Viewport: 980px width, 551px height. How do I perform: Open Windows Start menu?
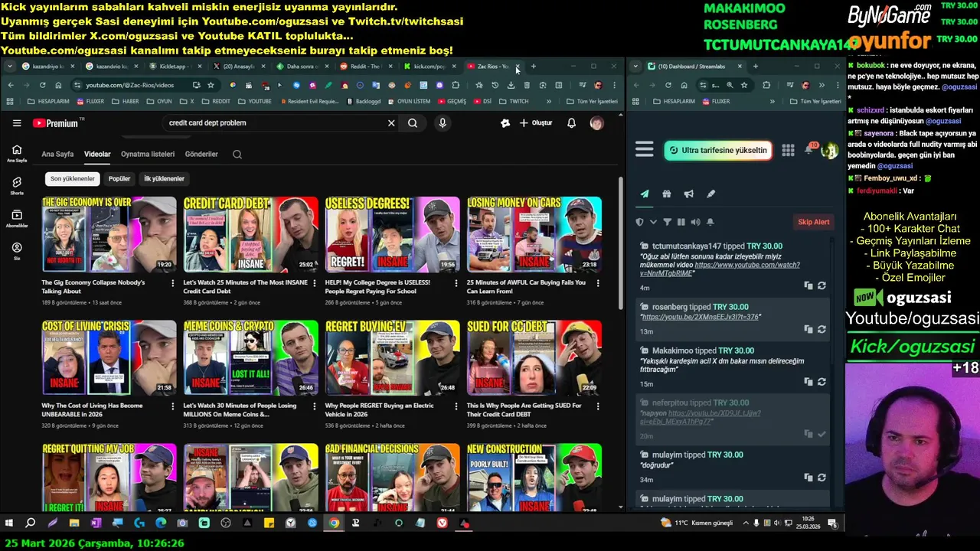9,523
